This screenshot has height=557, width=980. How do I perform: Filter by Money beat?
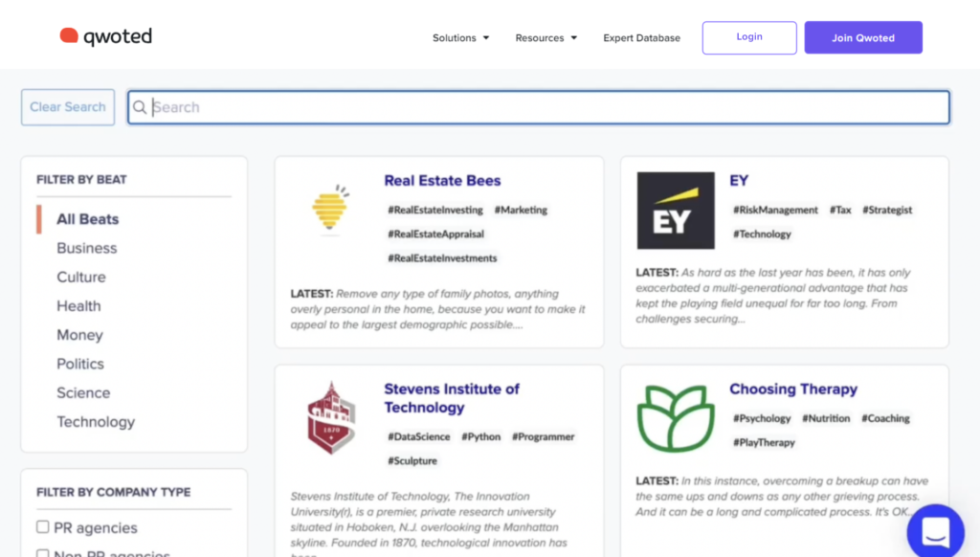[x=79, y=335]
